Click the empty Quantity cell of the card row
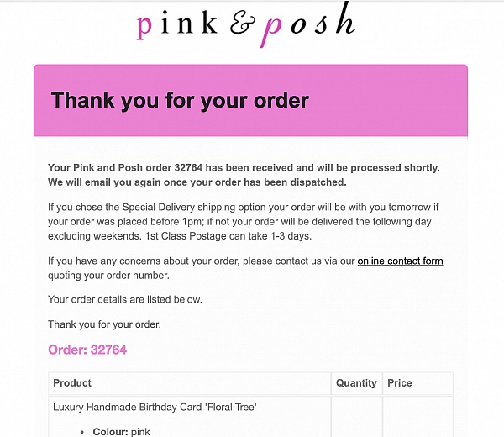 (x=356, y=417)
